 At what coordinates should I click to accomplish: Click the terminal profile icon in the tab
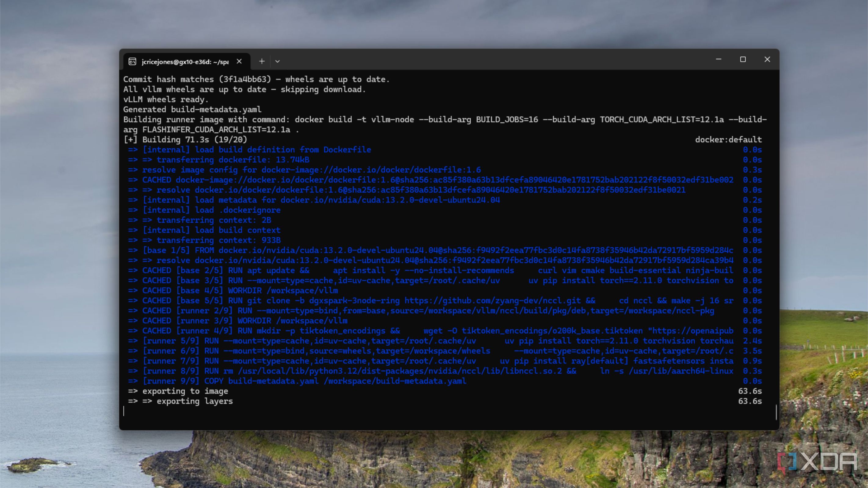pyautogui.click(x=132, y=61)
